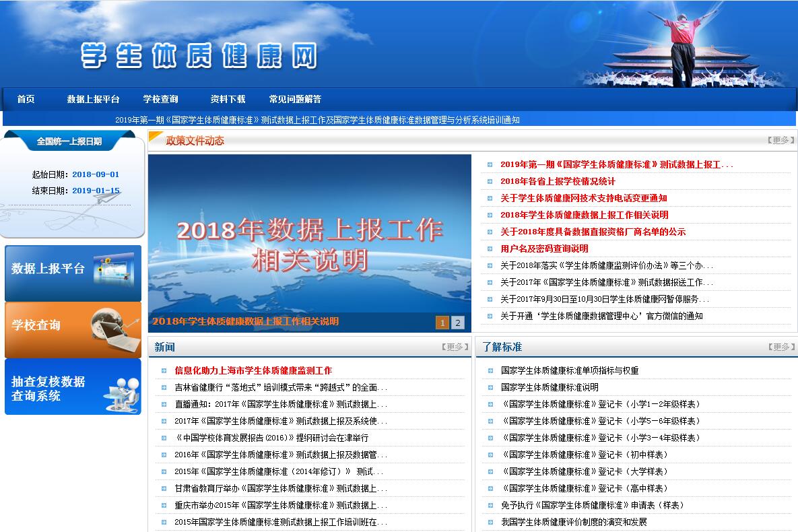Screen dimensions: 798x532
Task: Open 学校查询 in top navigation bar
Action: (160, 99)
